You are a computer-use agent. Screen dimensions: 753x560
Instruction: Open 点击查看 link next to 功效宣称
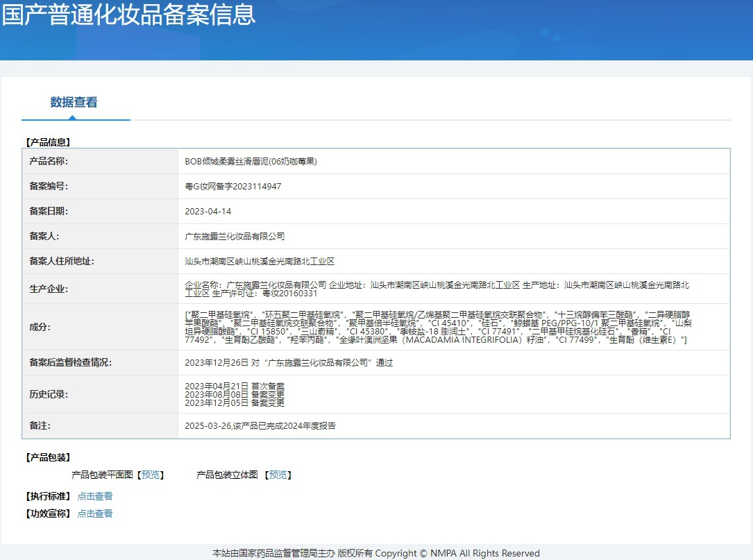tap(95, 514)
